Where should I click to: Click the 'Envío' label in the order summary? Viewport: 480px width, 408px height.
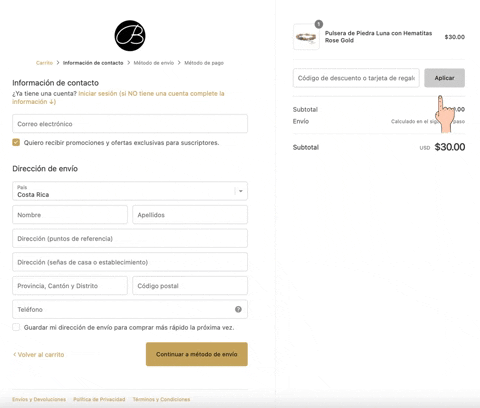point(301,121)
